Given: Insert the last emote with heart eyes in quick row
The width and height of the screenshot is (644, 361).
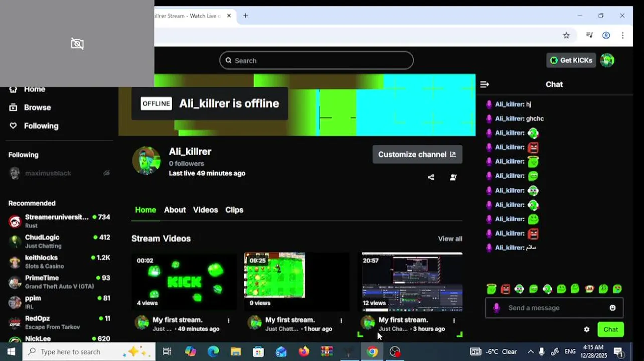Looking at the screenshot, I should [x=617, y=289].
